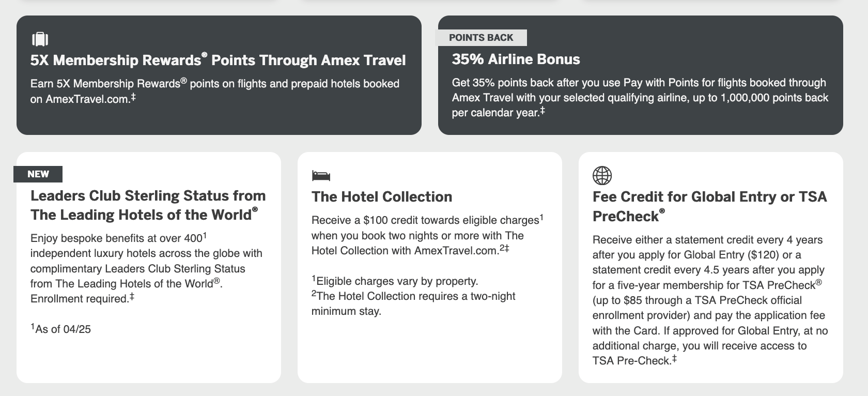868x396 pixels.
Task: Click Eligible charges vary by property footnote
Action: (x=395, y=281)
